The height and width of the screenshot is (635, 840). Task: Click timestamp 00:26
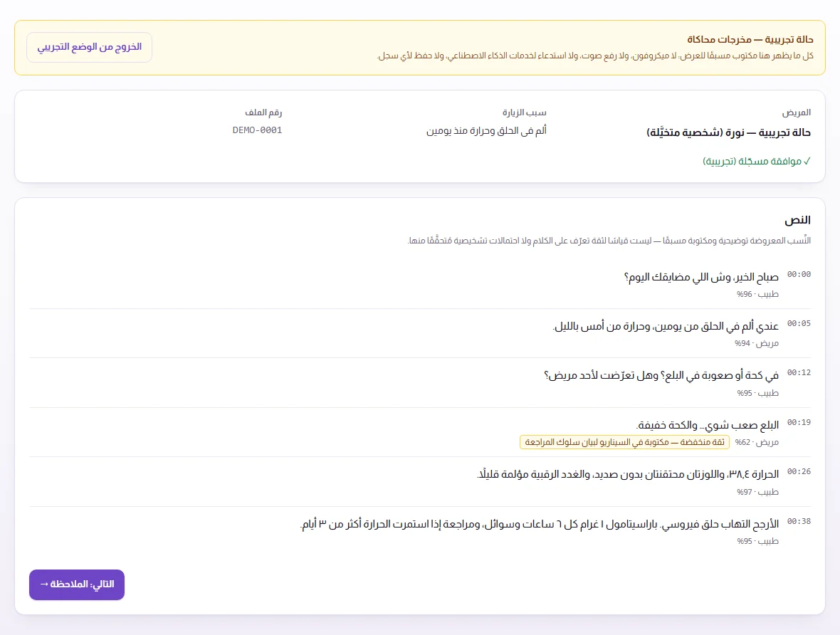(799, 472)
